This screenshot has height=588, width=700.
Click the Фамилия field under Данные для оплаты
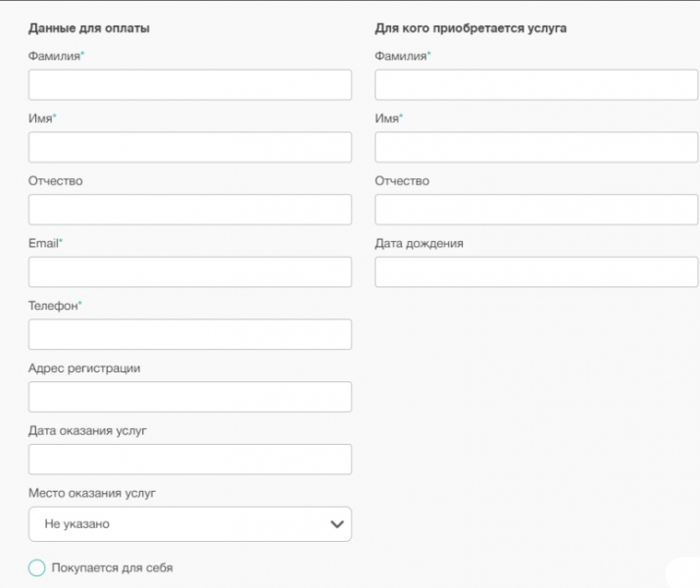point(189,84)
